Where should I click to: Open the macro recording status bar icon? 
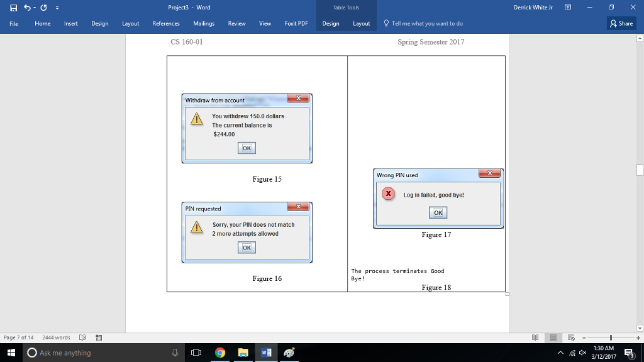pyautogui.click(x=97, y=336)
